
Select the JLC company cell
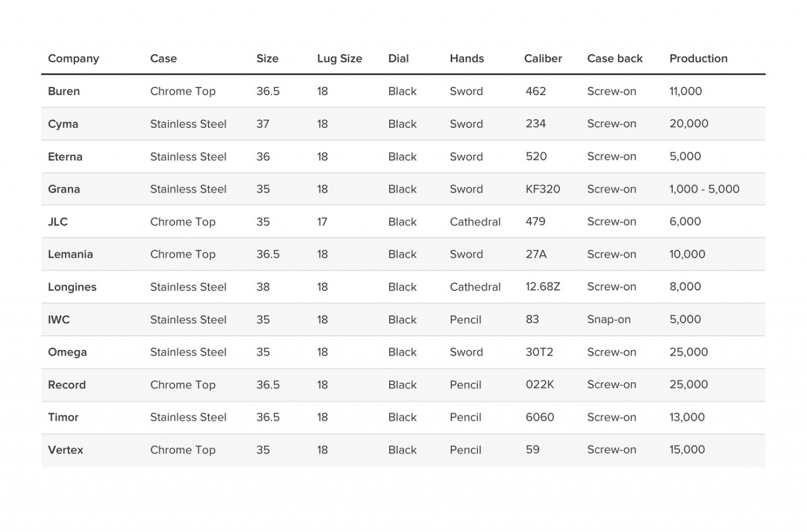pyautogui.click(x=57, y=222)
